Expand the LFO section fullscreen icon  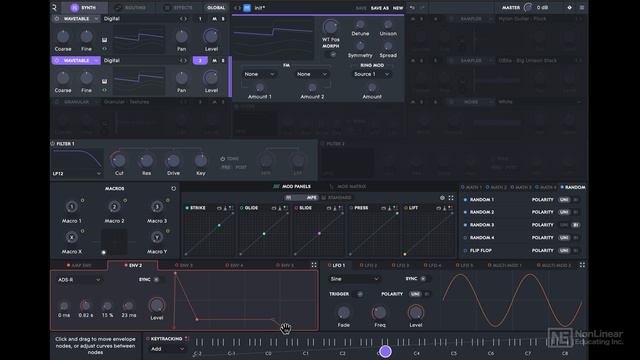point(582,265)
